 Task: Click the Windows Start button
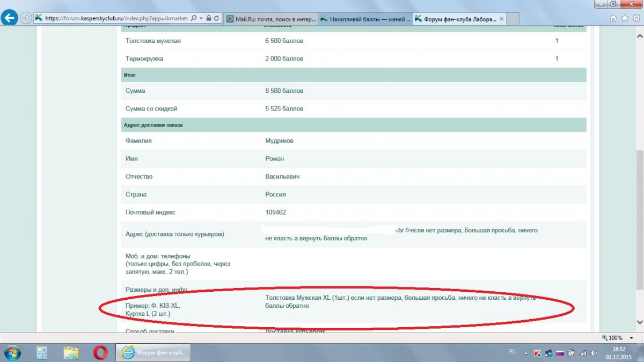pos(12,352)
